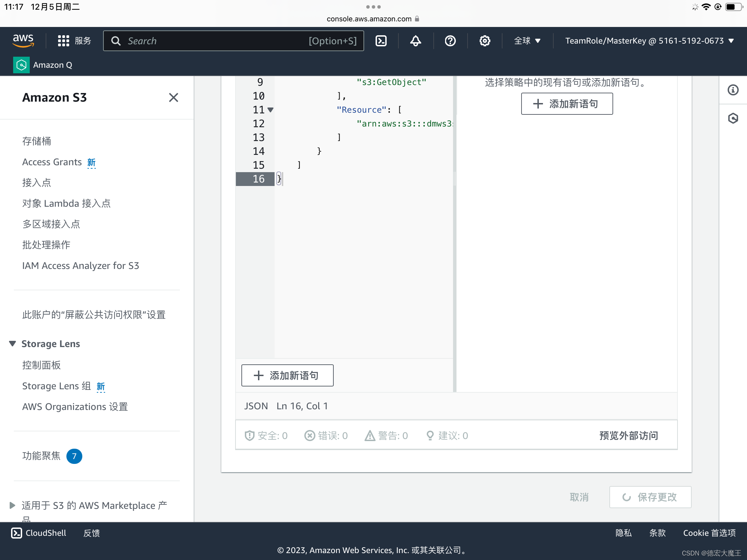Open the AWS logo home link
The image size is (747, 560).
[23, 41]
